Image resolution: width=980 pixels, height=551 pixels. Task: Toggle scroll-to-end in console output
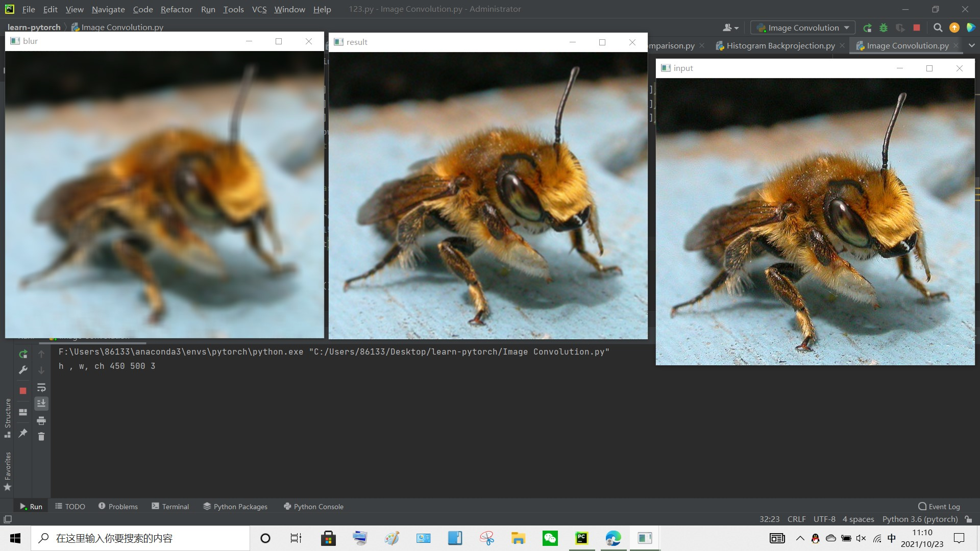[x=42, y=403]
